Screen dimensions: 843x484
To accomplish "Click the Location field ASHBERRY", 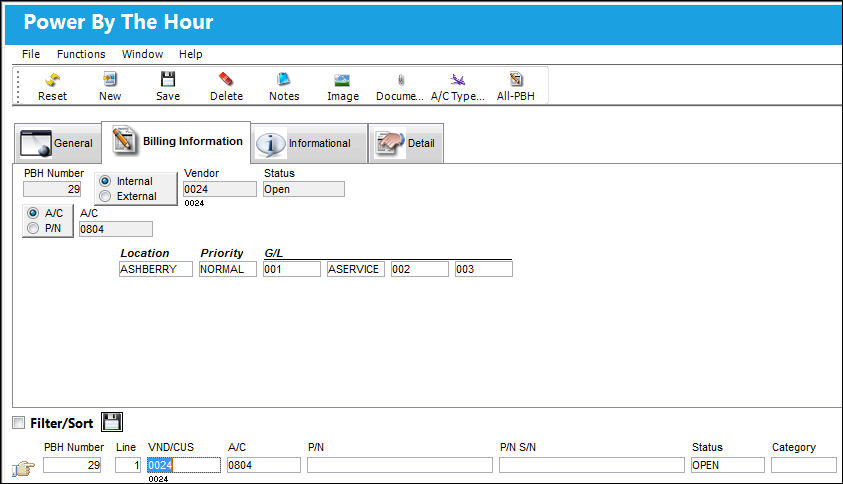I will (x=156, y=269).
